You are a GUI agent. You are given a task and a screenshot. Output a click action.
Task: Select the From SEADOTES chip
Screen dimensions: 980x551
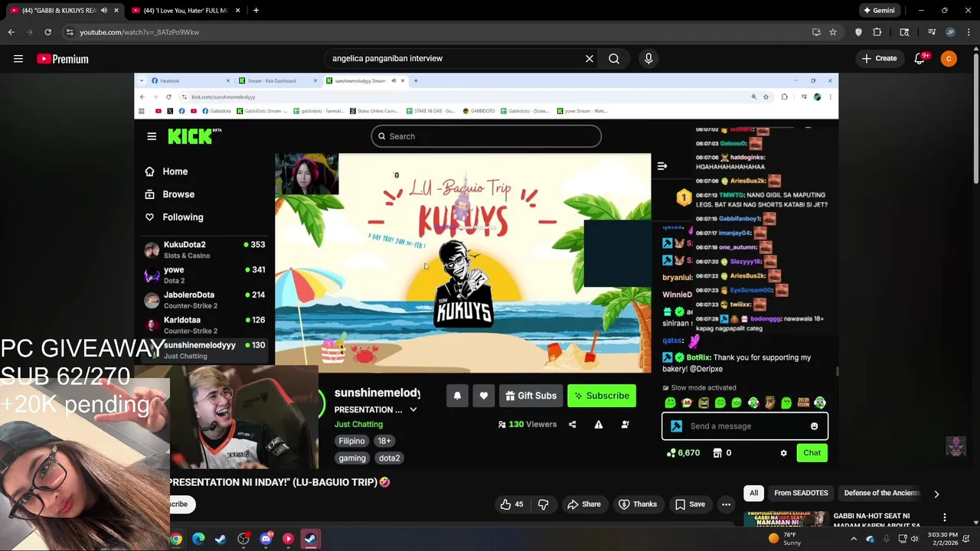coord(801,493)
